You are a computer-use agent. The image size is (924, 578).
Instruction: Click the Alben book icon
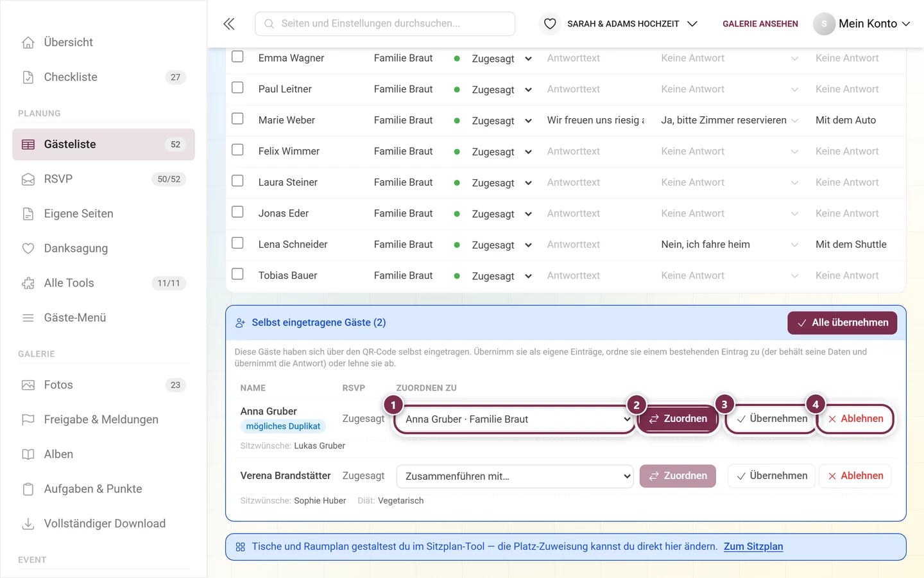tap(28, 455)
